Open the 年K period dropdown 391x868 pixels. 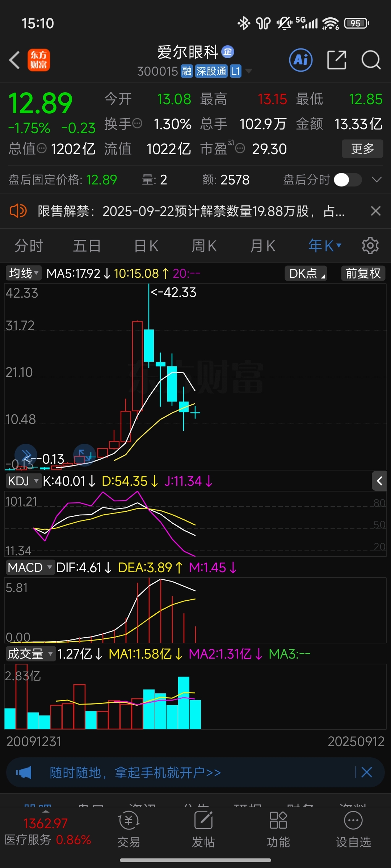coord(325,246)
